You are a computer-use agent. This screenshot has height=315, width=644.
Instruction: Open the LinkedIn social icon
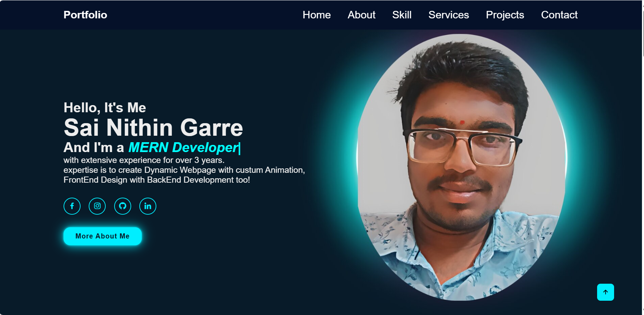pos(147,206)
